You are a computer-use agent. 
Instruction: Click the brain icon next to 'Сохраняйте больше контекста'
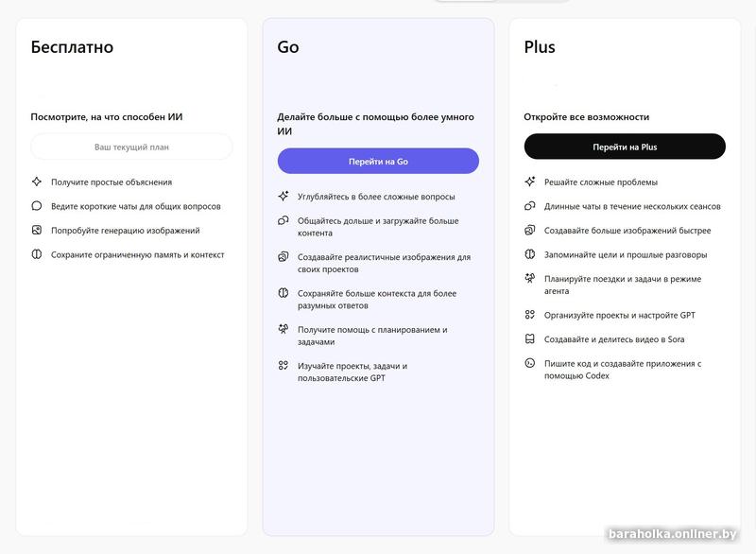tap(283, 293)
